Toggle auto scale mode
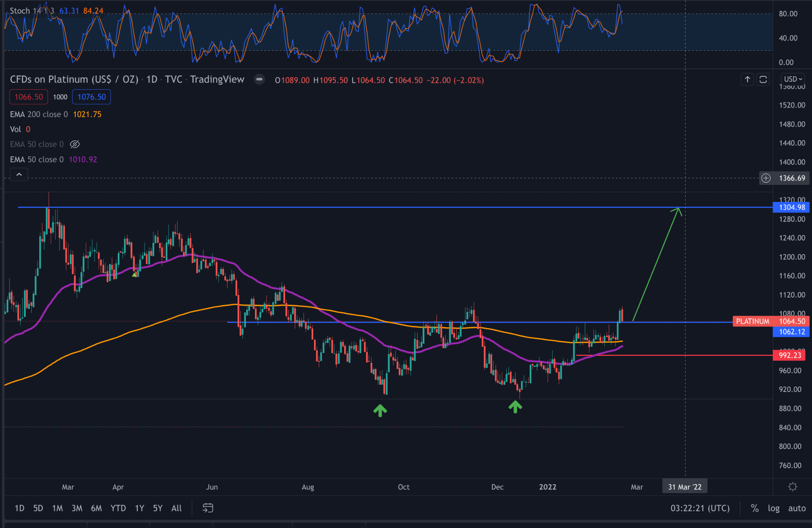 (x=797, y=508)
